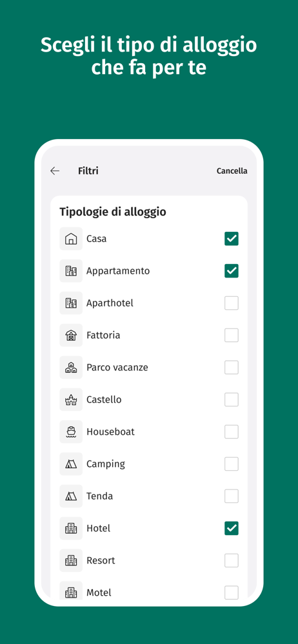Tap the Aparthotel building icon
This screenshot has width=298, height=644.
pyautogui.click(x=71, y=303)
